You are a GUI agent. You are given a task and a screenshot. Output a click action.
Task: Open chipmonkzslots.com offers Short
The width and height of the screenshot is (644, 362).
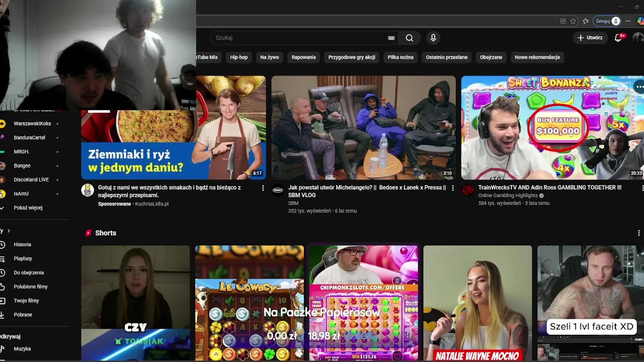coord(363,303)
